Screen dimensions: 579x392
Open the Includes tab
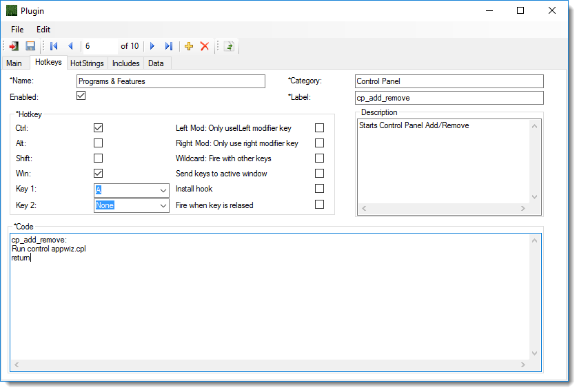[x=126, y=63]
